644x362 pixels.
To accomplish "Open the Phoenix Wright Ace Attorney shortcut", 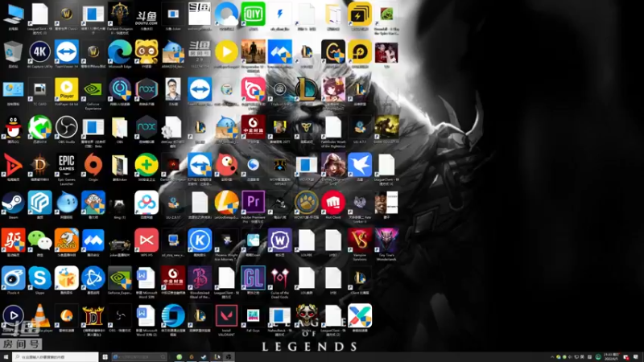I will [x=226, y=241].
